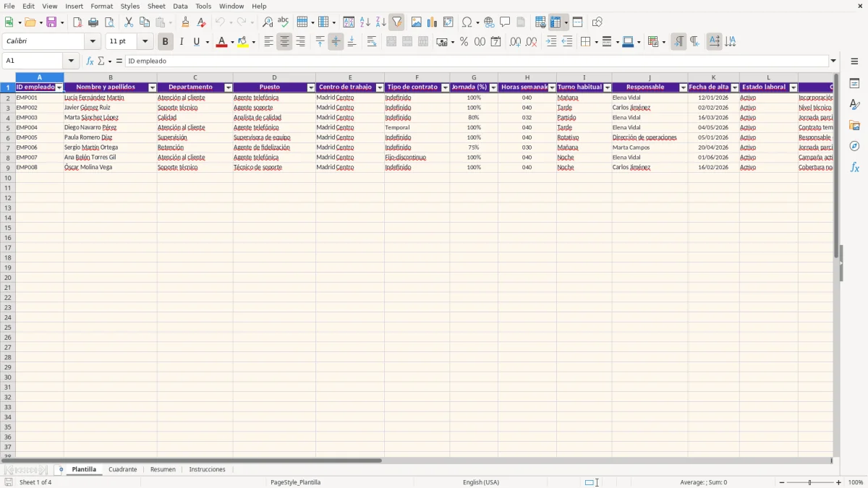Open the Font Name dropdown list
Screen dimensions: 868x488
pyautogui.click(x=93, y=42)
